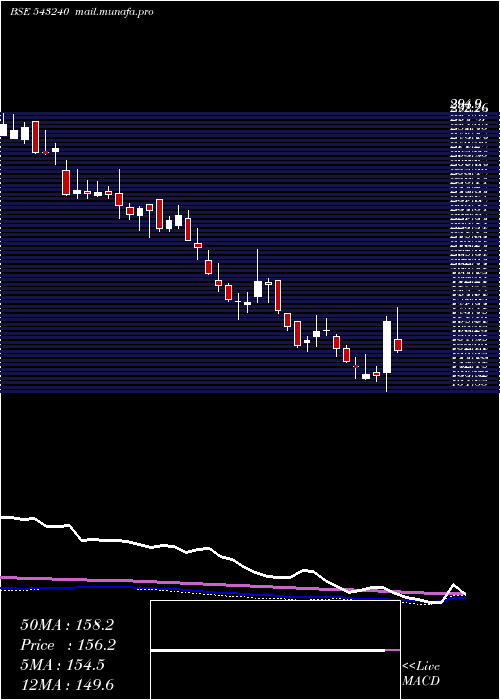
Task: Click the '50MA : 158.2' value
Action: 67,625
